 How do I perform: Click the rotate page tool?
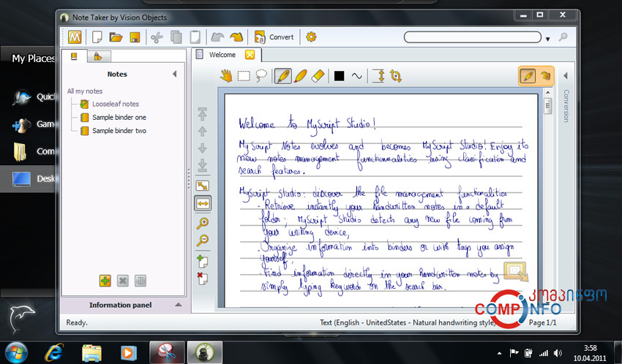[x=395, y=76]
